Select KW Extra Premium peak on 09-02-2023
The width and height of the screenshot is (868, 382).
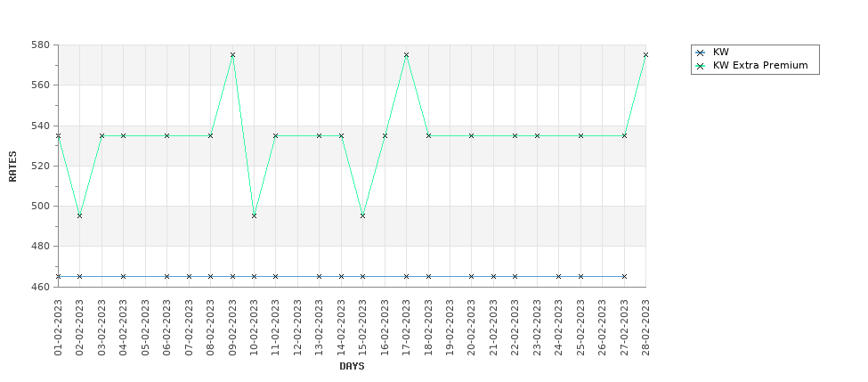pos(232,55)
